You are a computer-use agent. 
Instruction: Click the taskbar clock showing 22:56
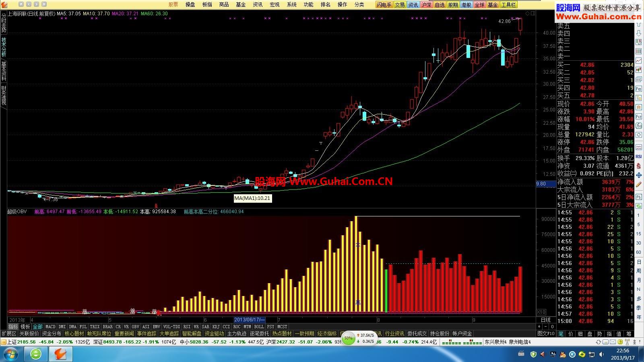tap(622, 354)
